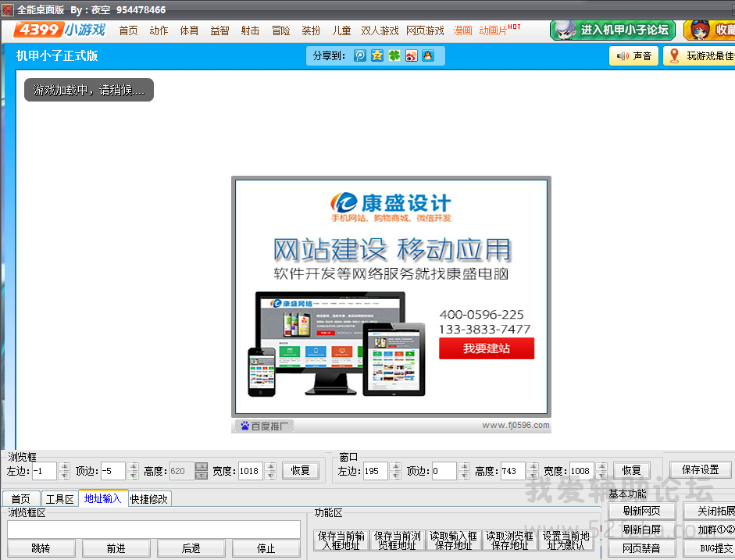Click 保存当前浏览框地址 button

(x=397, y=540)
